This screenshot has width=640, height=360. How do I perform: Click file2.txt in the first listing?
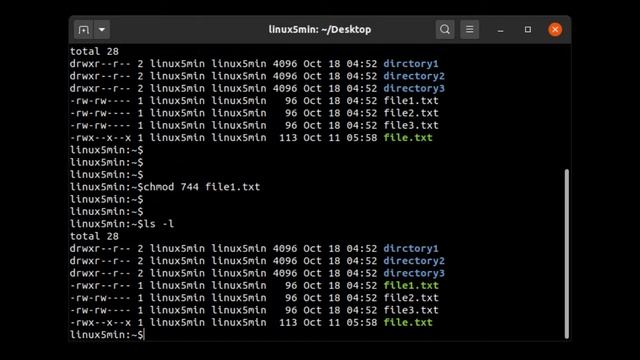coord(411,113)
